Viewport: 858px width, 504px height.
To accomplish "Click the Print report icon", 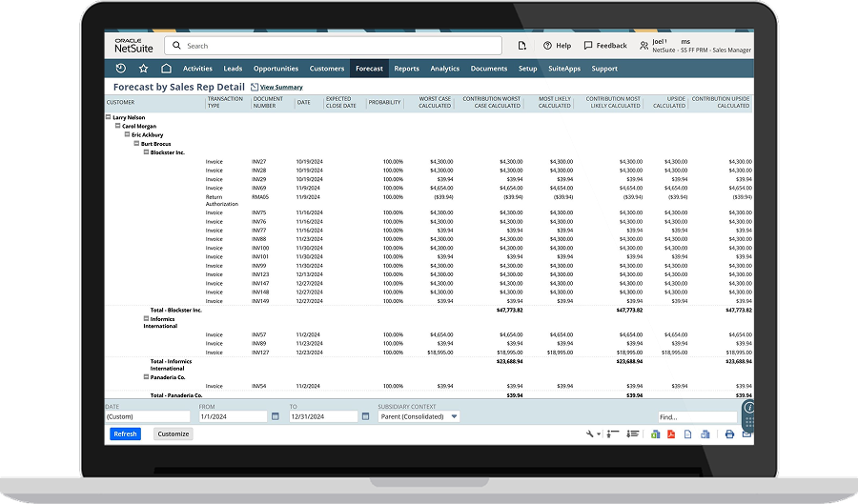I will pos(730,434).
